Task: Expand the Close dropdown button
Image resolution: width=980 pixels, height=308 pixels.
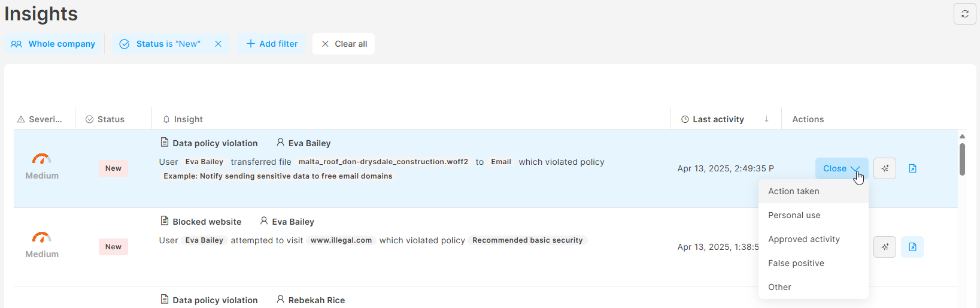Action: [x=842, y=168]
